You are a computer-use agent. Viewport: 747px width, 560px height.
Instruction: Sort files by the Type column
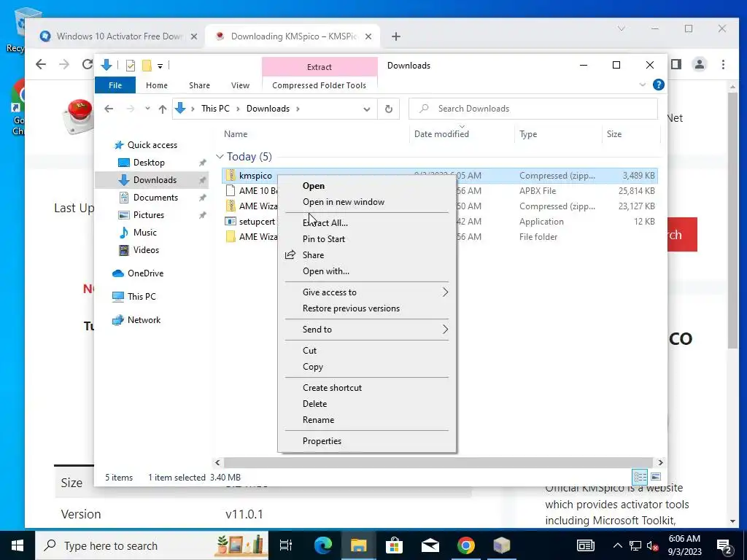[x=528, y=134]
